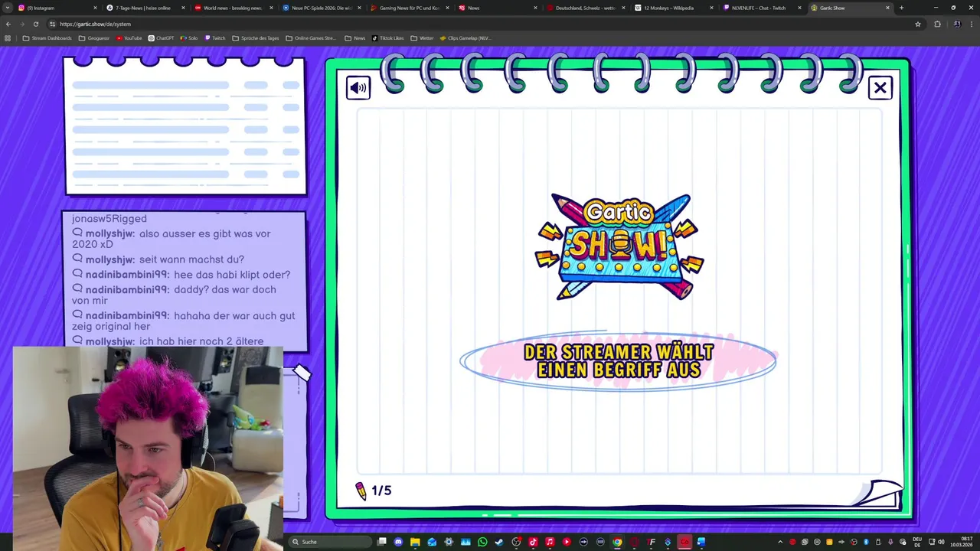Open the Geoguessr bookmark folder
The width and height of the screenshot is (980, 551).
pyautogui.click(x=94, y=37)
